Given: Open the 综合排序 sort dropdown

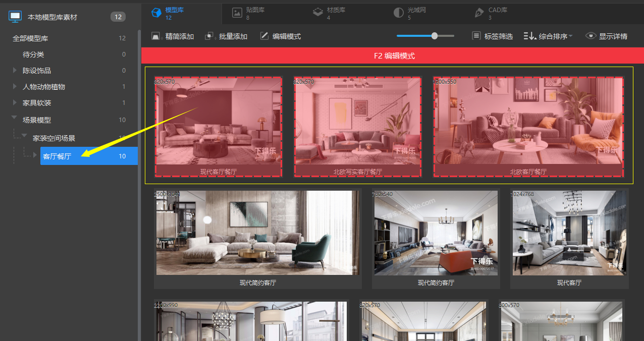Looking at the screenshot, I should pyautogui.click(x=548, y=36).
